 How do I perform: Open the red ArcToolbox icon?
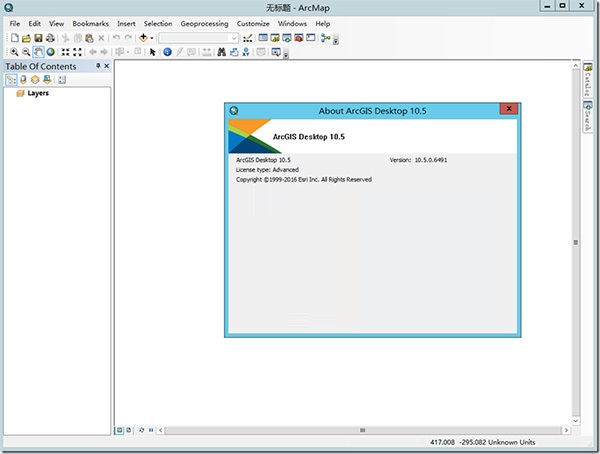tap(298, 38)
